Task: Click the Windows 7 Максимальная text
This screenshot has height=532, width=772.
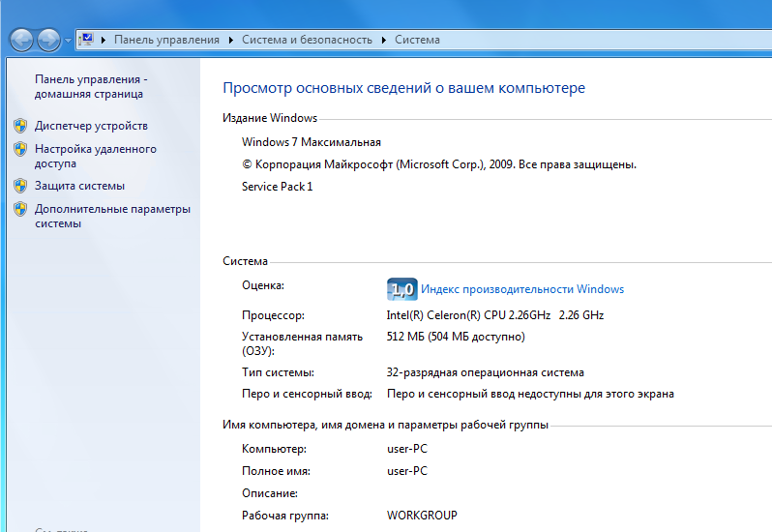Action: [312, 142]
